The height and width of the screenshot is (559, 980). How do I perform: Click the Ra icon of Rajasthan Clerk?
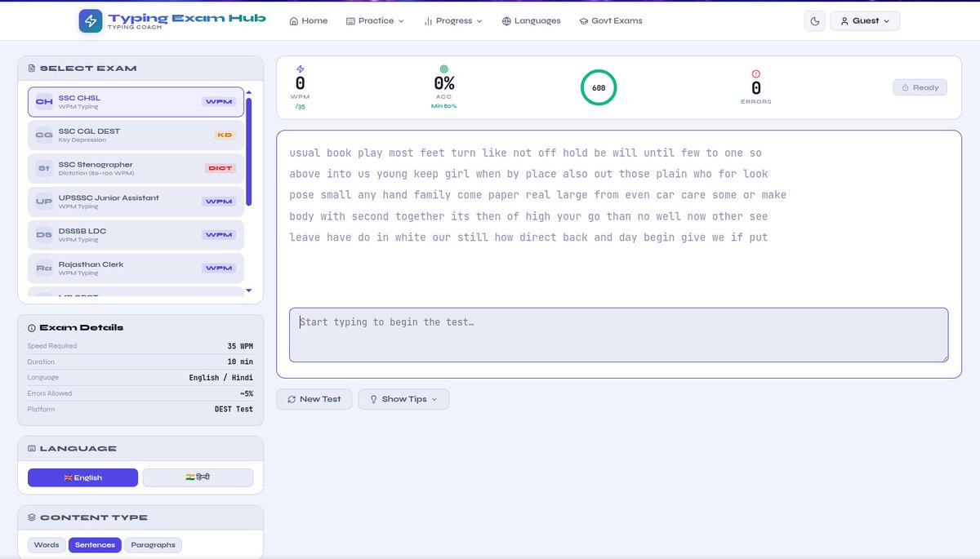point(44,268)
